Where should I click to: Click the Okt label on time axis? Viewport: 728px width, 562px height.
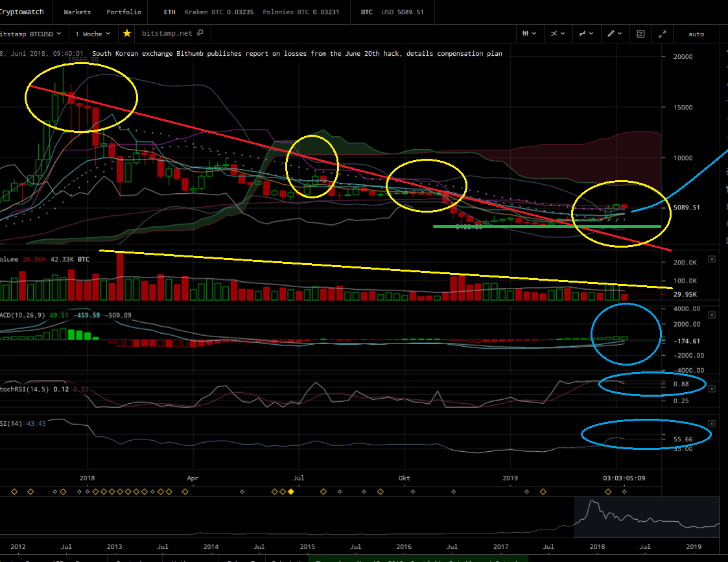404,478
